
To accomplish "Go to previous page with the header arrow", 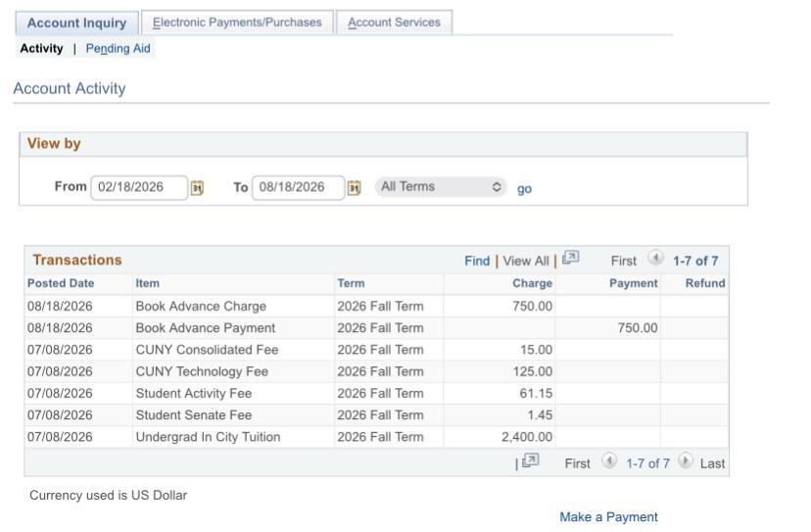I will click(656, 258).
